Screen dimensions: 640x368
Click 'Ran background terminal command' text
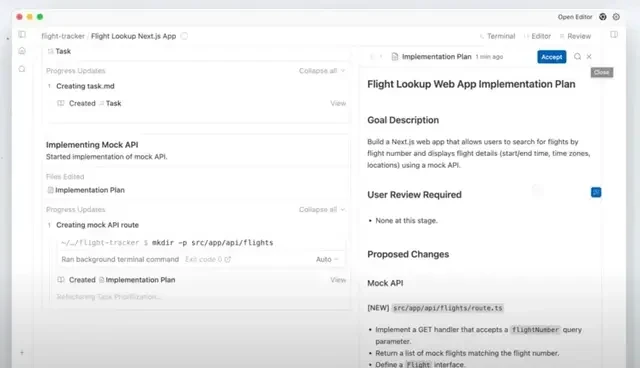coord(120,259)
